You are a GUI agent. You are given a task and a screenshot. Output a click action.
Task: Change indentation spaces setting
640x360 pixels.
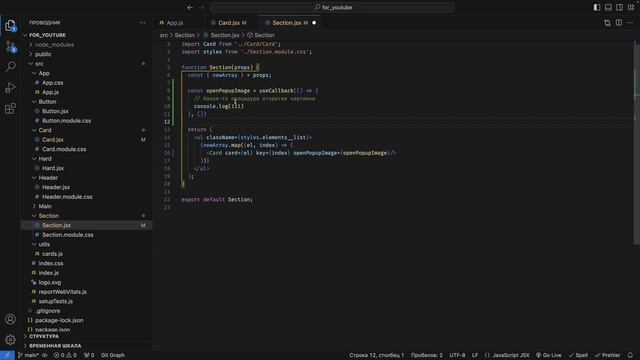click(427, 355)
